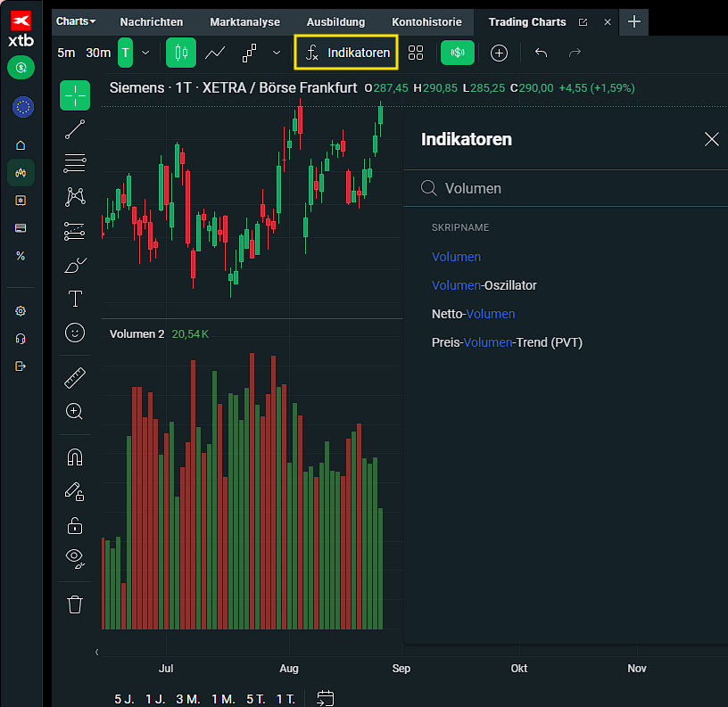Viewport: 728px width, 707px height.
Task: Open the card icon in sidebar
Action: (21, 228)
